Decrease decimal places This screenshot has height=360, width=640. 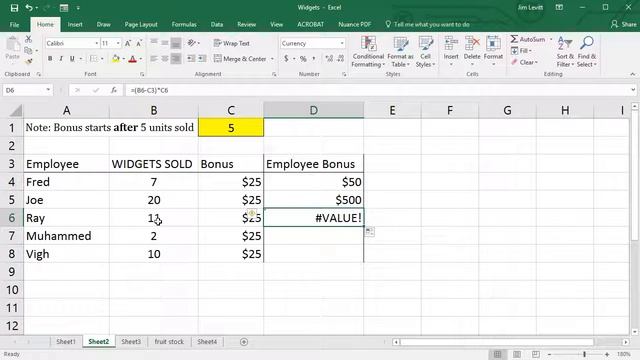pos(340,59)
